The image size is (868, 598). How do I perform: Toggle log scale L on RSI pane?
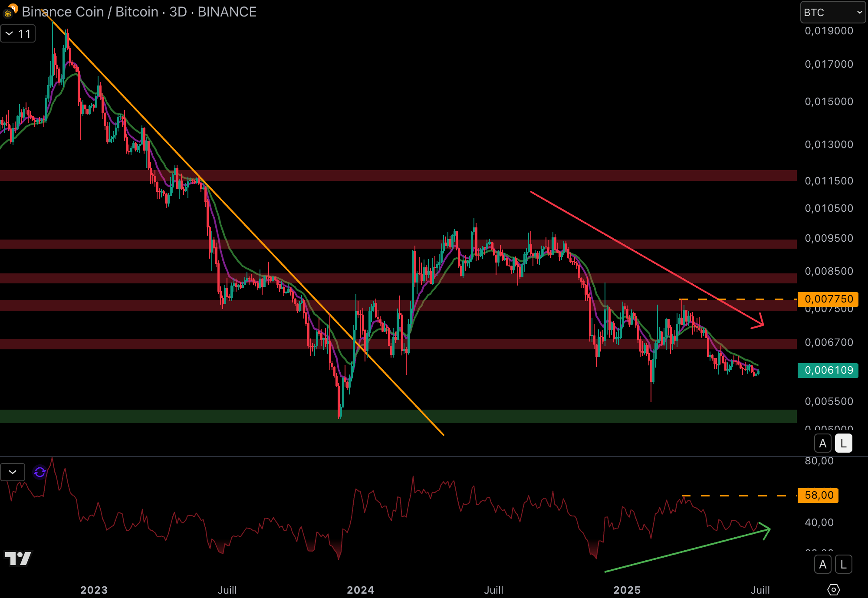pos(844,565)
